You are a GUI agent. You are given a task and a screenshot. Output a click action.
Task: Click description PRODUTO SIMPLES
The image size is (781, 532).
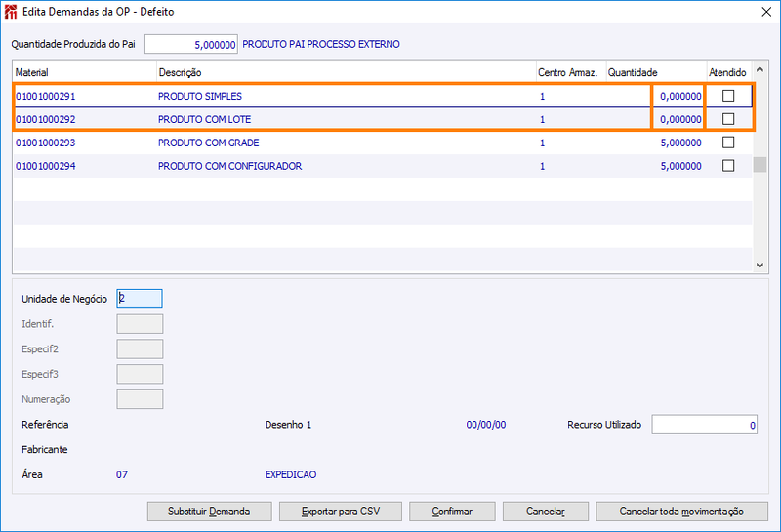pyautogui.click(x=200, y=96)
